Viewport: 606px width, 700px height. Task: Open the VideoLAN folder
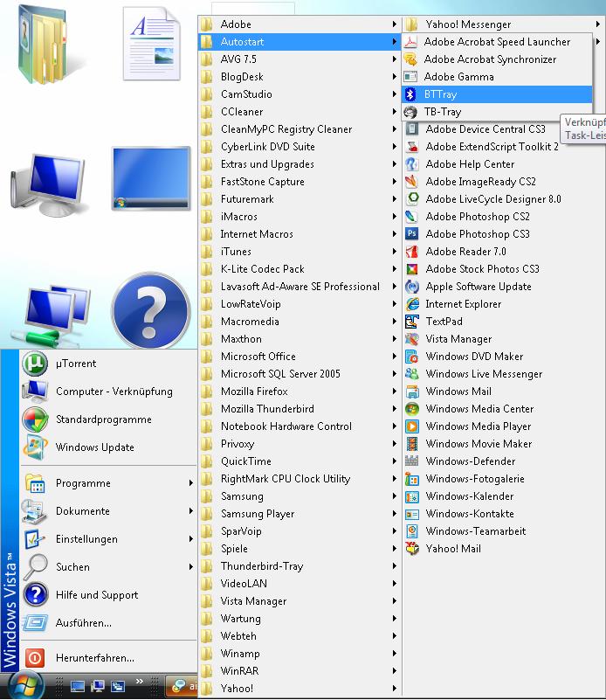(x=300, y=584)
